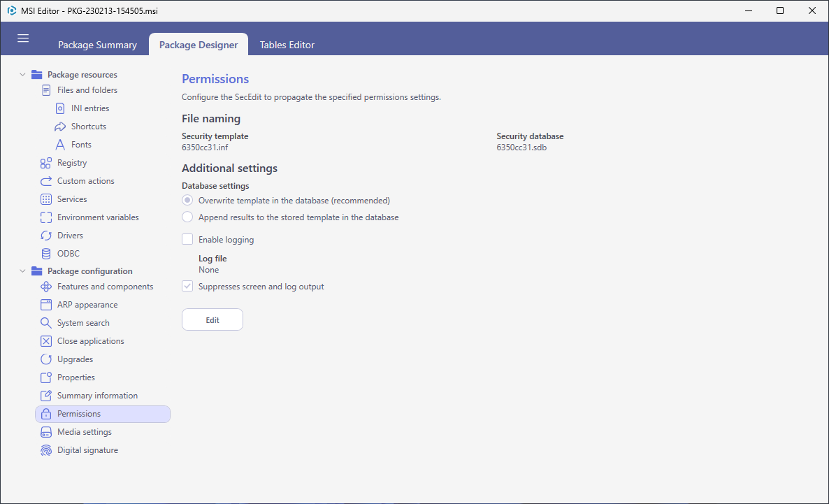Click the Environment variables bracket icon
Image resolution: width=829 pixels, height=504 pixels.
point(46,217)
